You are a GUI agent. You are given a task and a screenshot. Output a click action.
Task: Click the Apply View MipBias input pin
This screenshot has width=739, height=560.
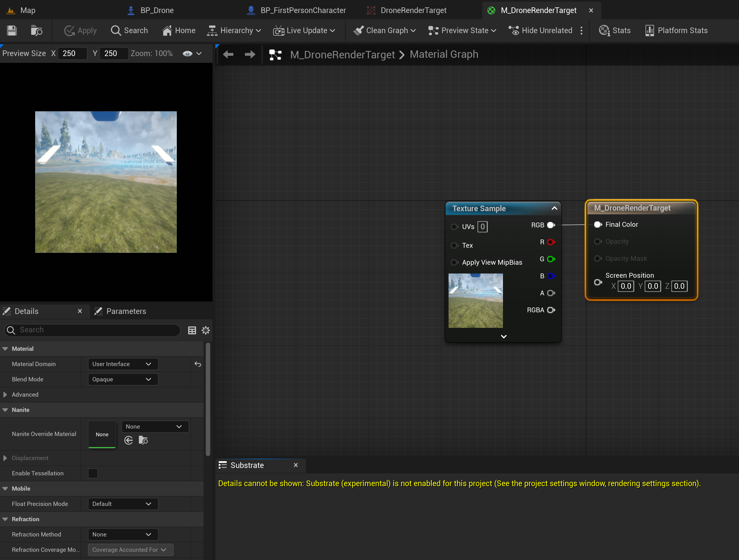(x=454, y=262)
